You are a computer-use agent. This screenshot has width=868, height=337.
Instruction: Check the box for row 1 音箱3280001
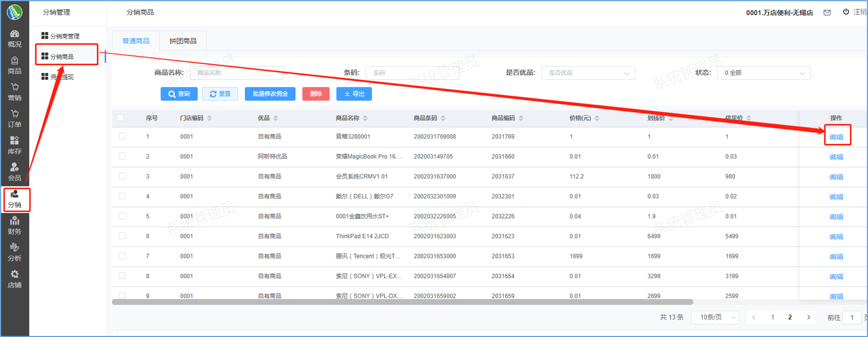point(122,137)
